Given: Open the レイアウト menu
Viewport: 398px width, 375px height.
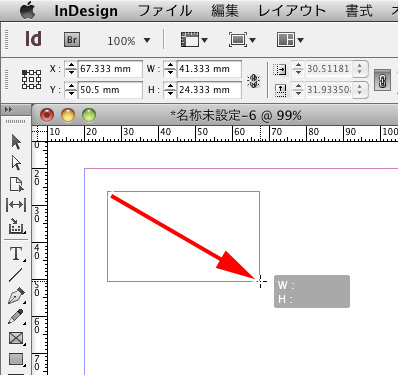Looking at the screenshot, I should [292, 11].
